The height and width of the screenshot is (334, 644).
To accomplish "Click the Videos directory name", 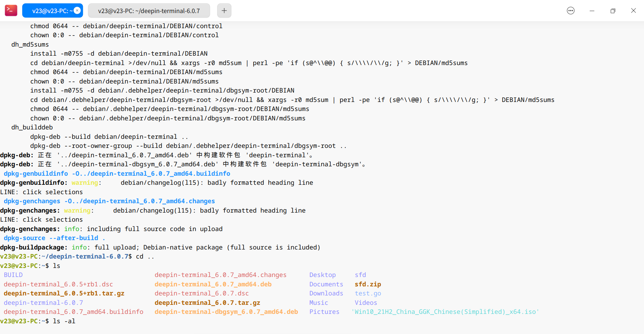I will tap(366, 303).
